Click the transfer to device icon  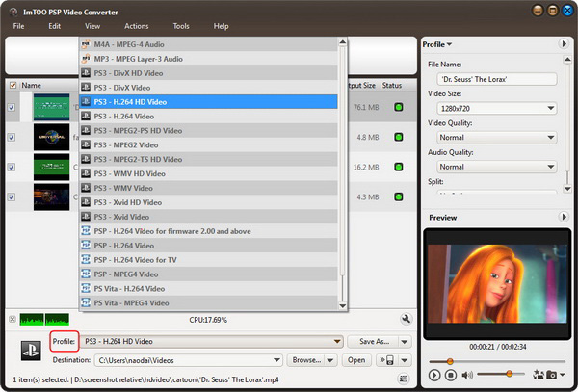[x=386, y=360]
